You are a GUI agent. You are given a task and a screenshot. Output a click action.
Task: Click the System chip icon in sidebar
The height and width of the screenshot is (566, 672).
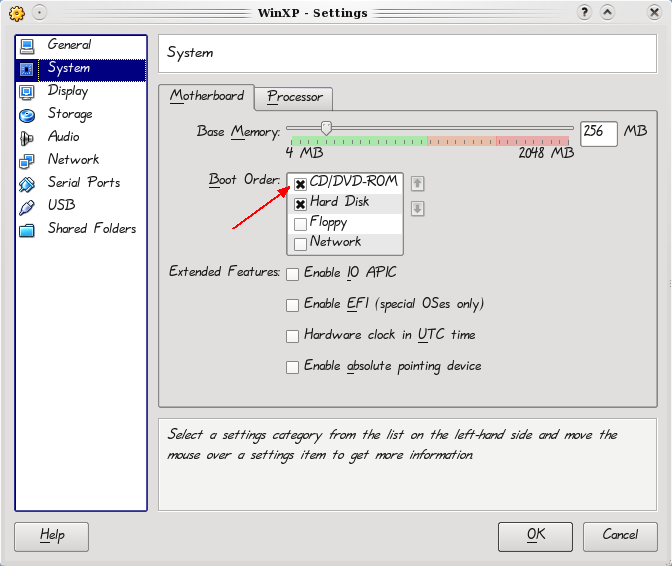point(27,69)
